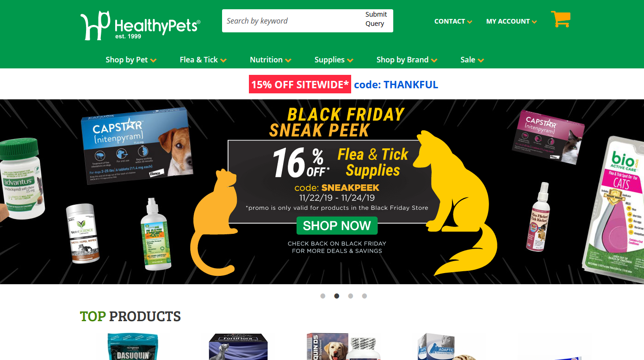Open the FortiFlora product thumbnail

point(238,347)
